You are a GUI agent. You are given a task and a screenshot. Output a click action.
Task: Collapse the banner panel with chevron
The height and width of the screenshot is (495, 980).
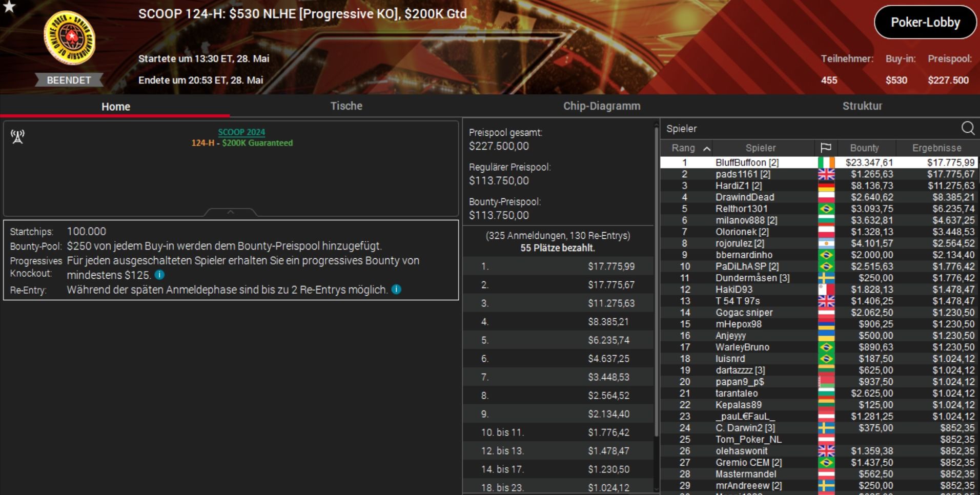(231, 212)
